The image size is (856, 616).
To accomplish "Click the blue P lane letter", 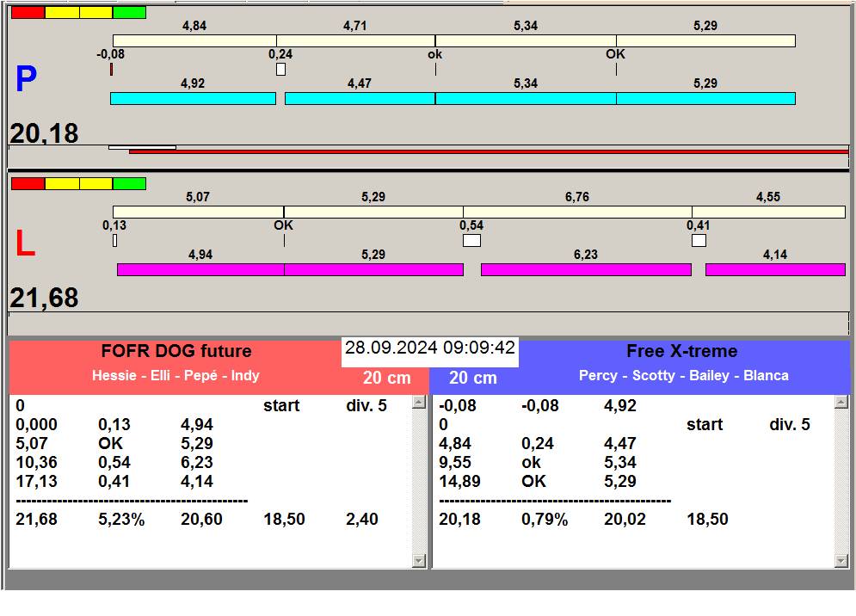I will (x=26, y=78).
